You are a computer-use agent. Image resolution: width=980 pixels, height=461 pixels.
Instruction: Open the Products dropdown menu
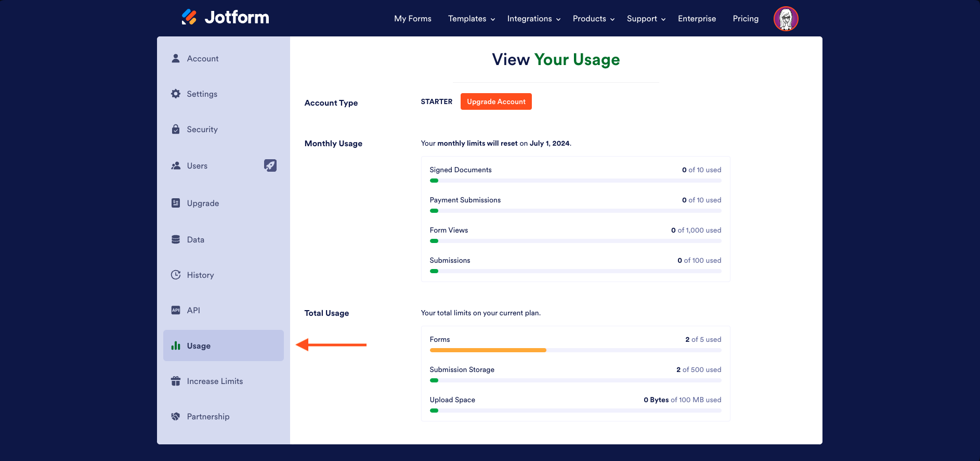click(593, 19)
